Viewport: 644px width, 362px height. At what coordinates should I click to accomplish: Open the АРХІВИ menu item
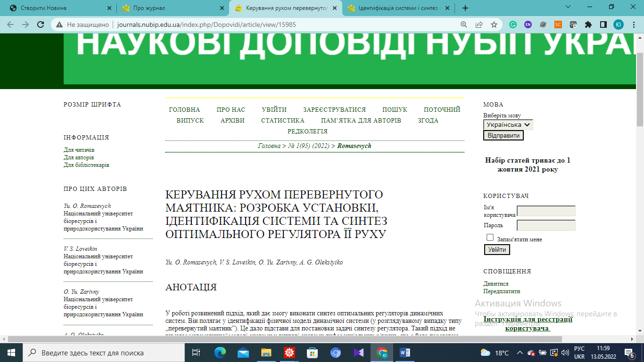click(x=232, y=121)
